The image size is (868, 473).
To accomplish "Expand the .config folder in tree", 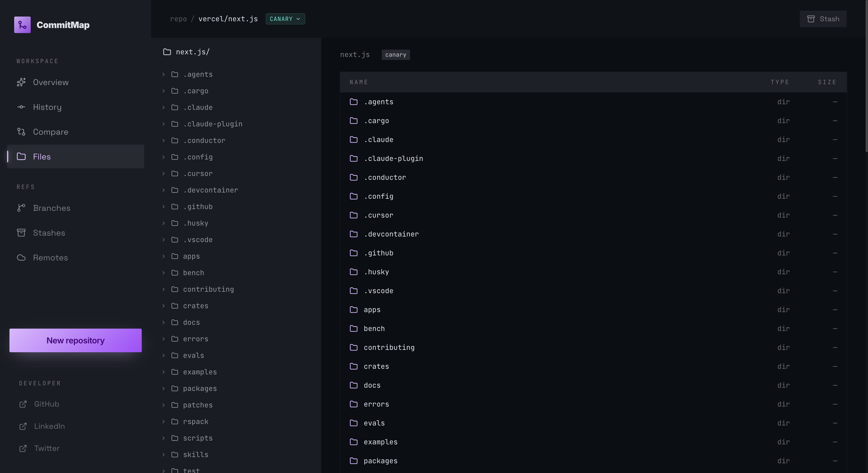I will [164, 157].
